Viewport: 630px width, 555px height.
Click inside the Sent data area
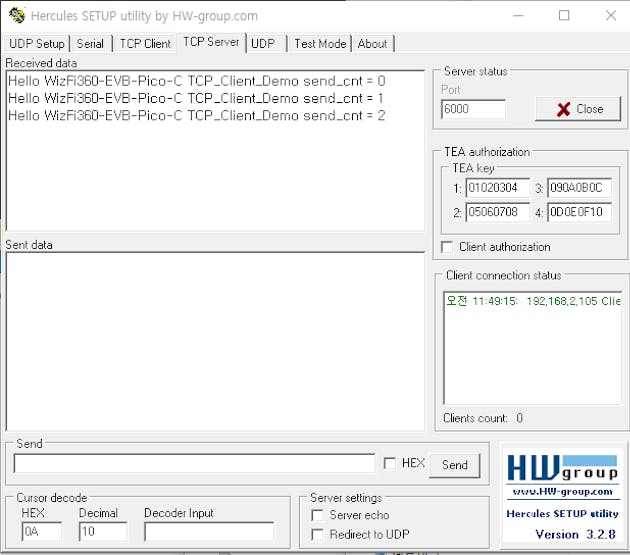[x=215, y=342]
